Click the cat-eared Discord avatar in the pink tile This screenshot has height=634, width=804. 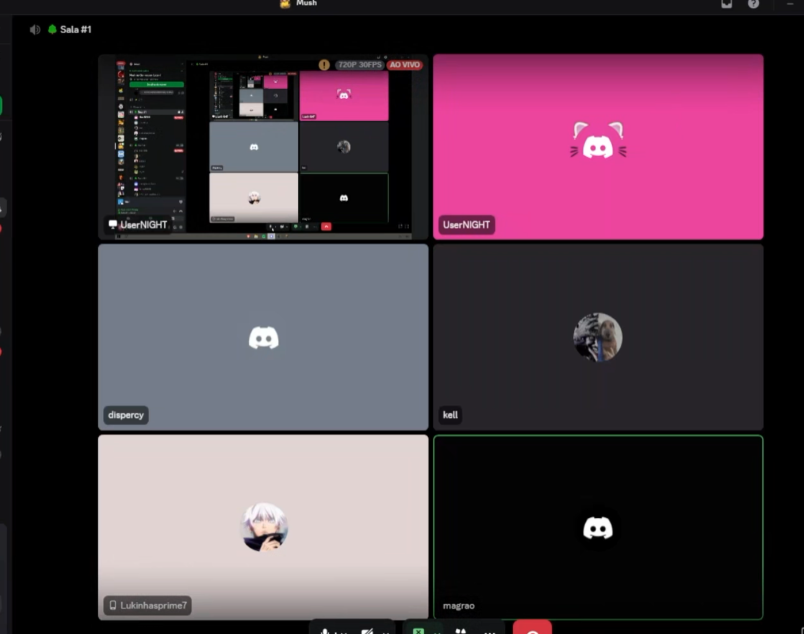[x=598, y=141]
